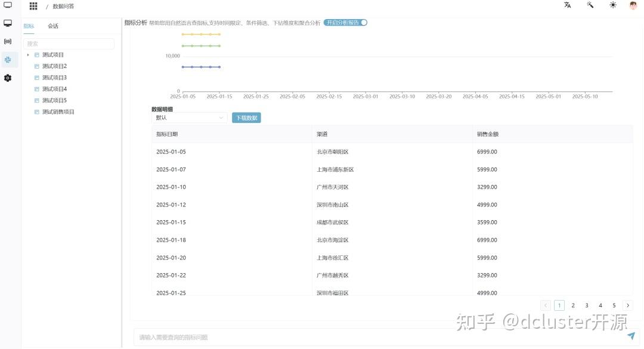The height and width of the screenshot is (349, 644).
Task: Open the settings gear in sidebar
Action: (x=7, y=78)
